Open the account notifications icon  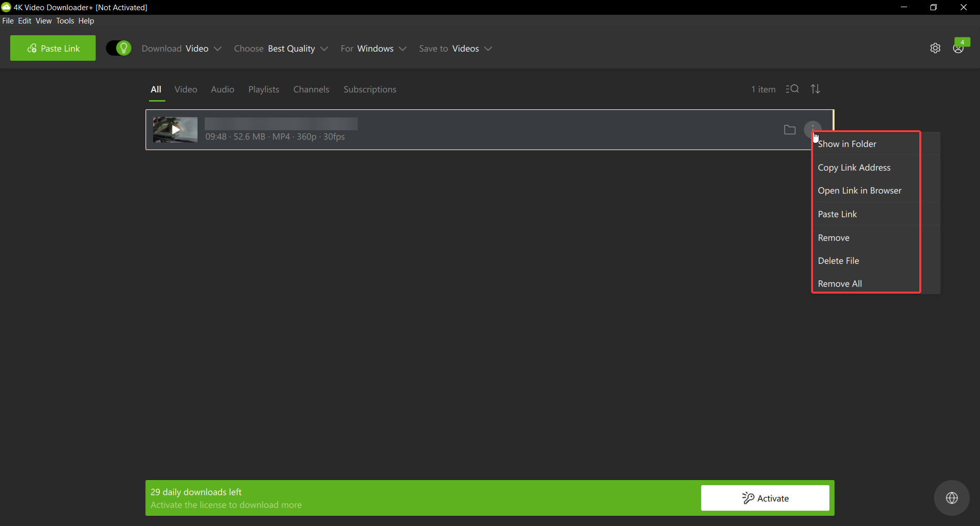click(959, 48)
